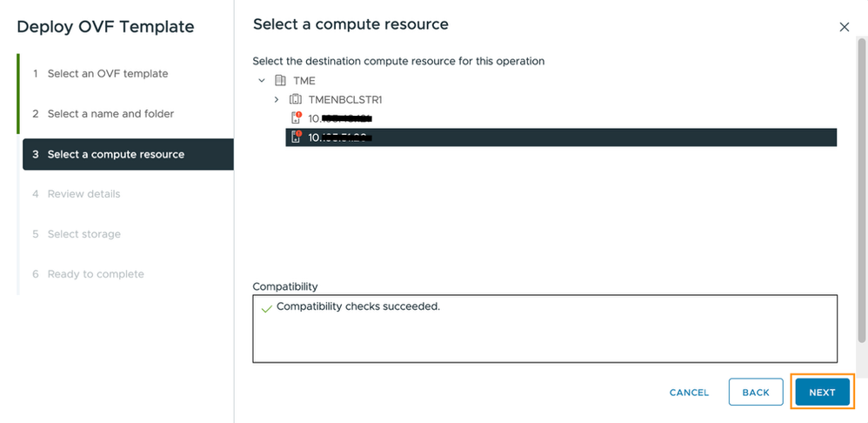The height and width of the screenshot is (423, 868).
Task: Expand the TMENBCLSTR1 cluster node
Action: click(277, 100)
